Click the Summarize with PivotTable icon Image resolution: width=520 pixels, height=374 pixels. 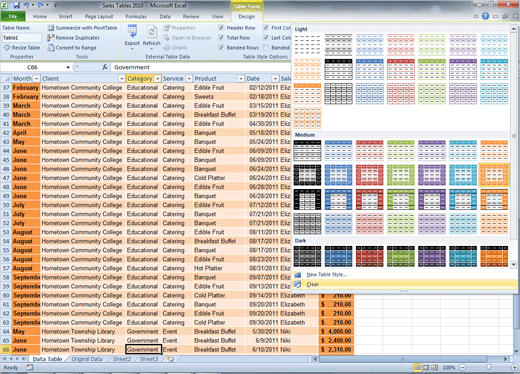pos(51,28)
